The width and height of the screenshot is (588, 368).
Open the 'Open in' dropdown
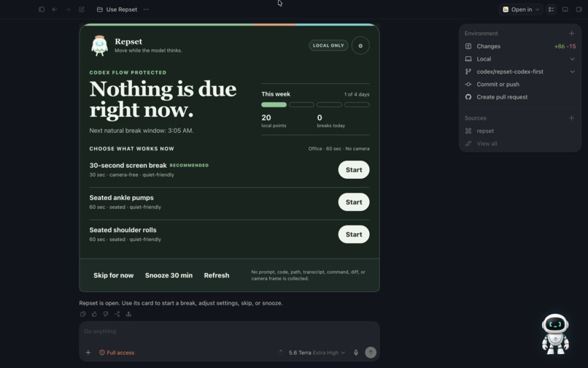(521, 9)
